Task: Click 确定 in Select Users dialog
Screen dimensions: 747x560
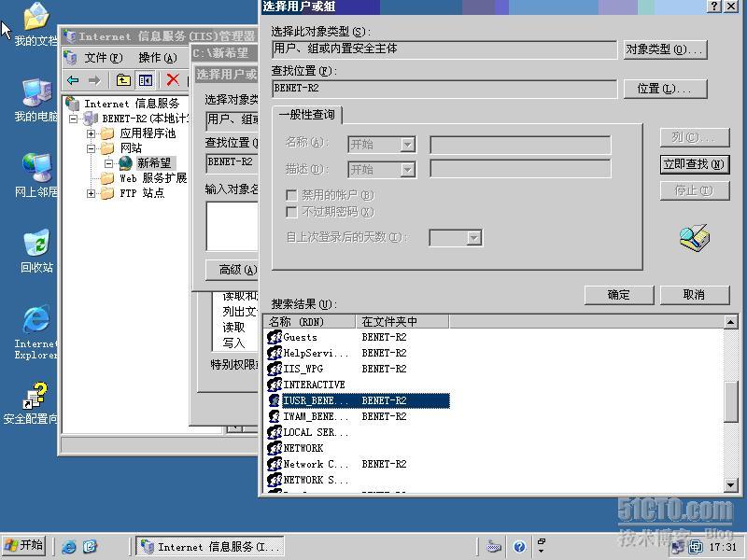Action: tap(619, 295)
